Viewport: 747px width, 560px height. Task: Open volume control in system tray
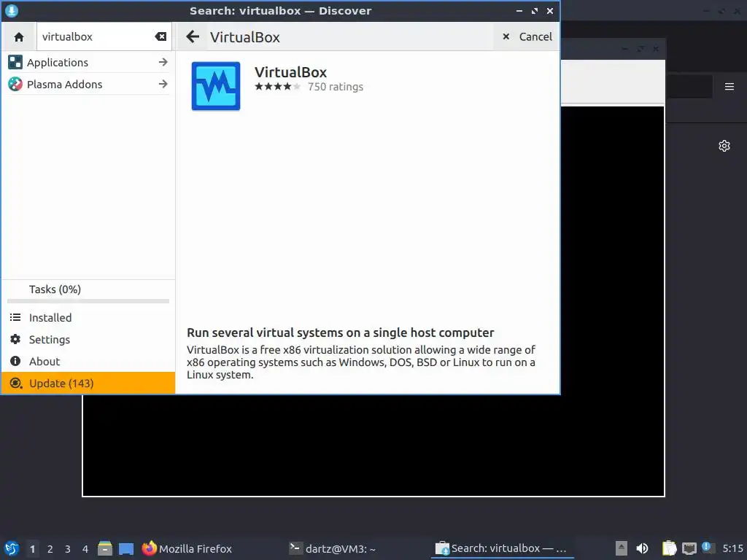pos(642,548)
